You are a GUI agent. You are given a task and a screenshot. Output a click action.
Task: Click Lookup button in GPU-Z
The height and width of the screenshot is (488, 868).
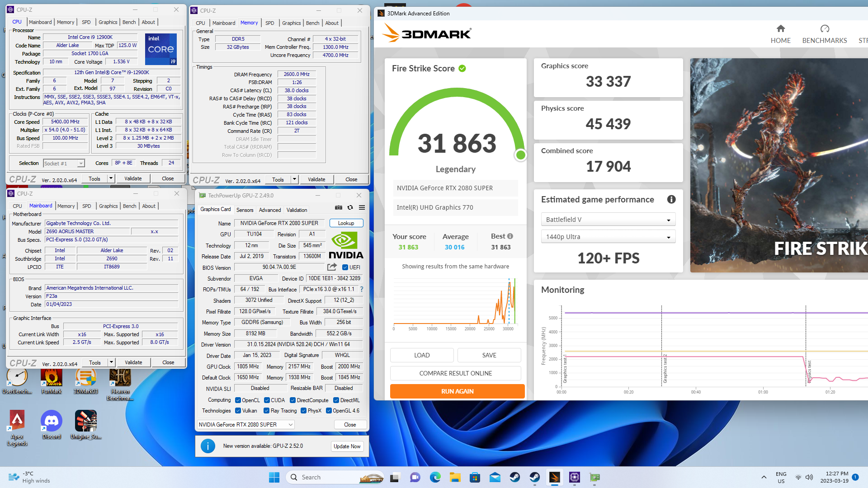[x=346, y=223]
